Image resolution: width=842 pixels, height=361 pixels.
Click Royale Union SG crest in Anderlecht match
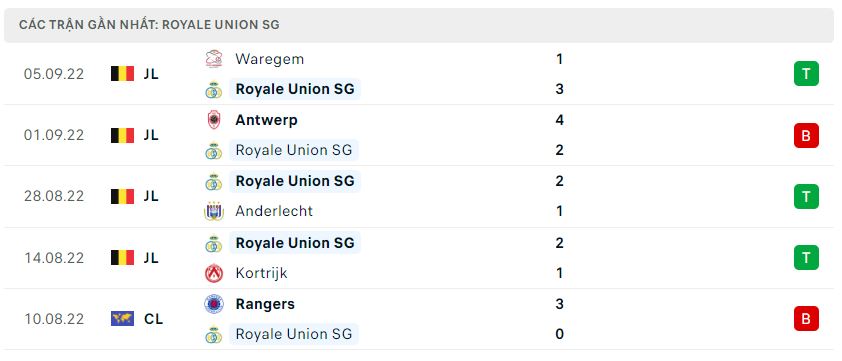[x=214, y=182]
